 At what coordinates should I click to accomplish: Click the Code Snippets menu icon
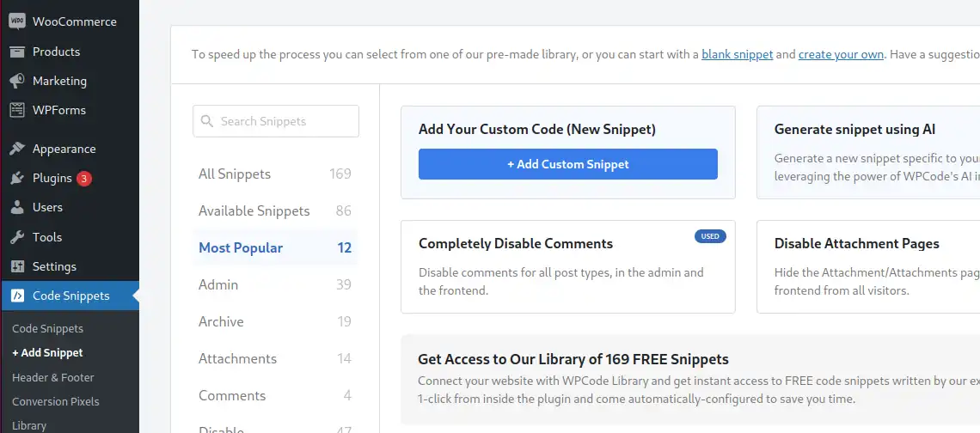pyautogui.click(x=17, y=296)
